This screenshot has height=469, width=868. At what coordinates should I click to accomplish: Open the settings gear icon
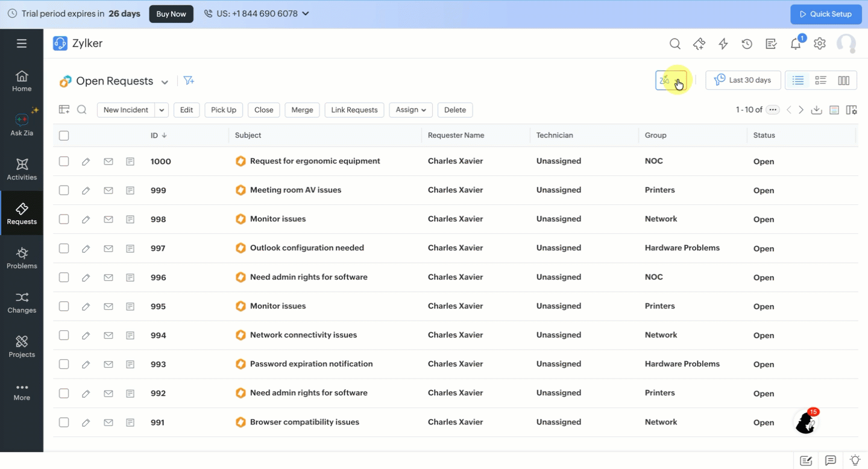coord(819,43)
